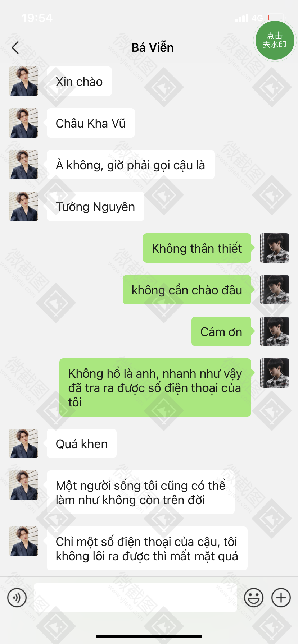Image resolution: width=298 pixels, height=644 pixels.
Task: Tap the 4G signal indicator in status bar
Action: coord(257,18)
